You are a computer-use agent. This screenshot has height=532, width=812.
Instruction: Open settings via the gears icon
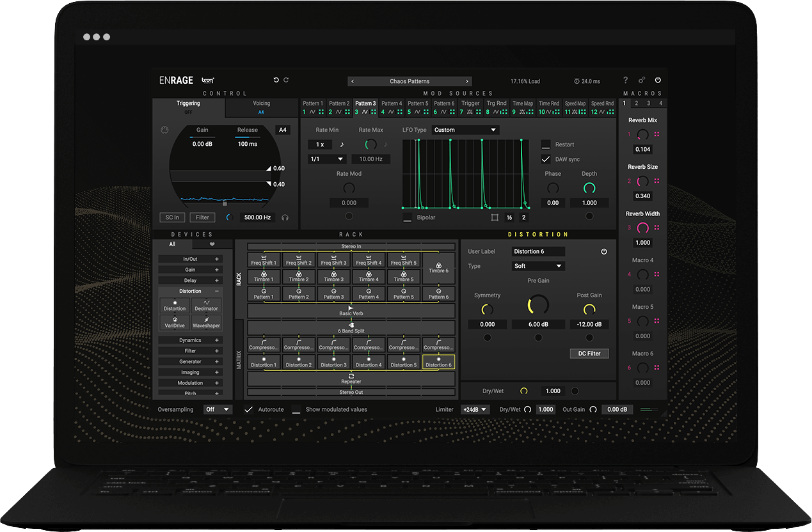[642, 81]
